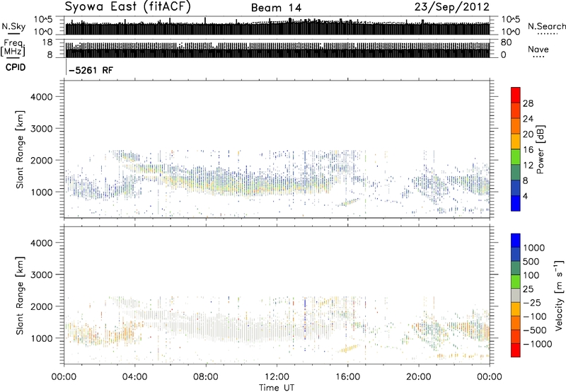The width and height of the screenshot is (566, 392).
Task: Click the orange echo streak near 16:00 in the velocity panel
Action: pyautogui.click(x=348, y=349)
